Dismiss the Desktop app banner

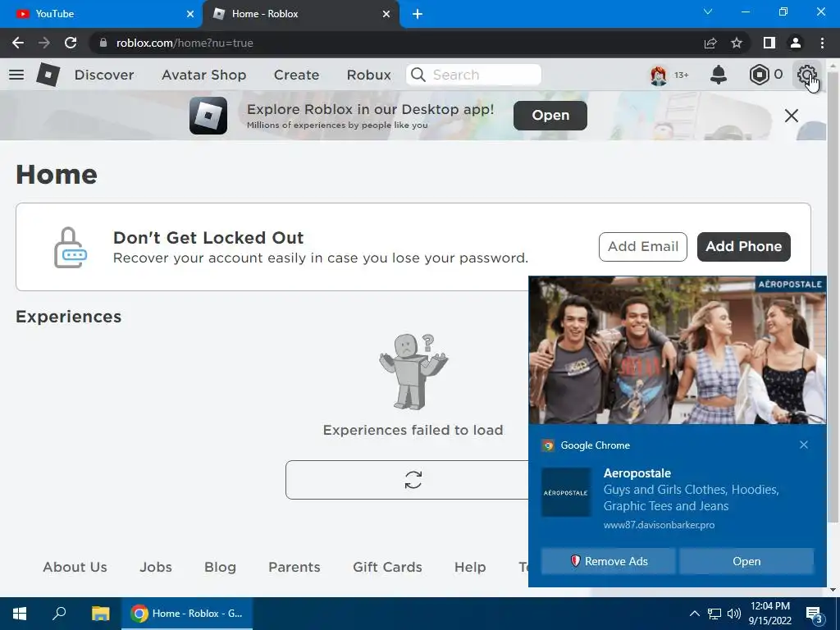pos(792,115)
